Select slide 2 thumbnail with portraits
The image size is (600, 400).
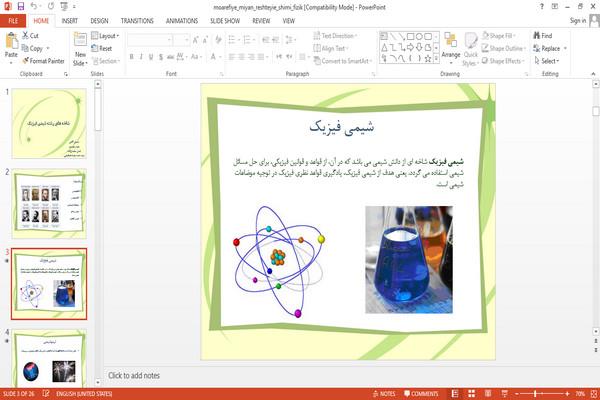(49, 203)
